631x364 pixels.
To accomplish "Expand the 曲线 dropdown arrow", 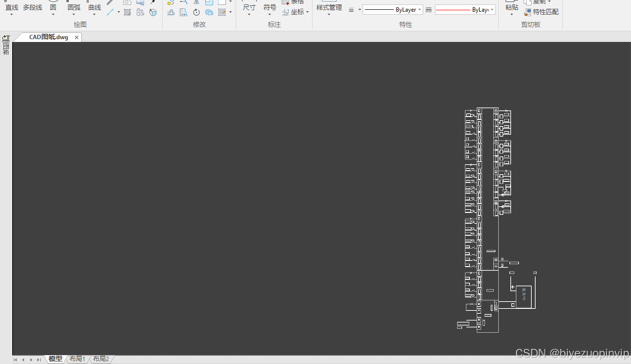I will click(95, 14).
